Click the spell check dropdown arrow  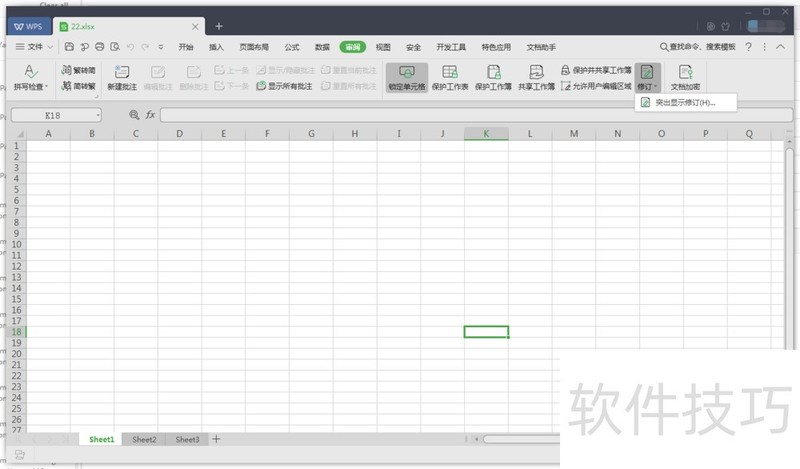coord(46,87)
